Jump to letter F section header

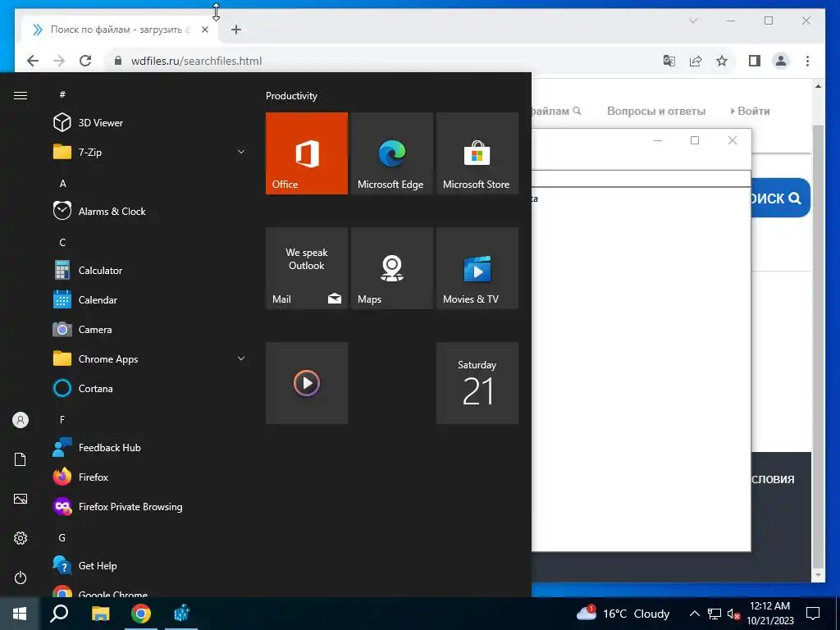coord(62,419)
